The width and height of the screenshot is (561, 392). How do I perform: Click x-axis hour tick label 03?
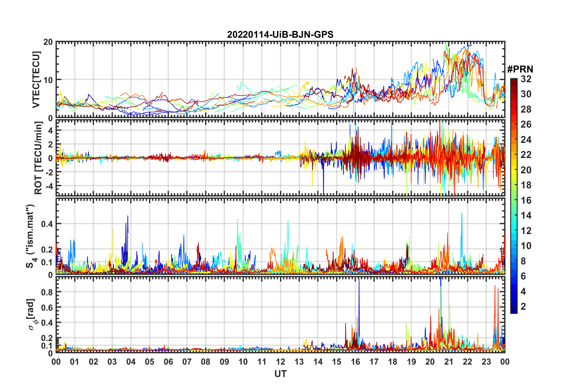point(112,362)
